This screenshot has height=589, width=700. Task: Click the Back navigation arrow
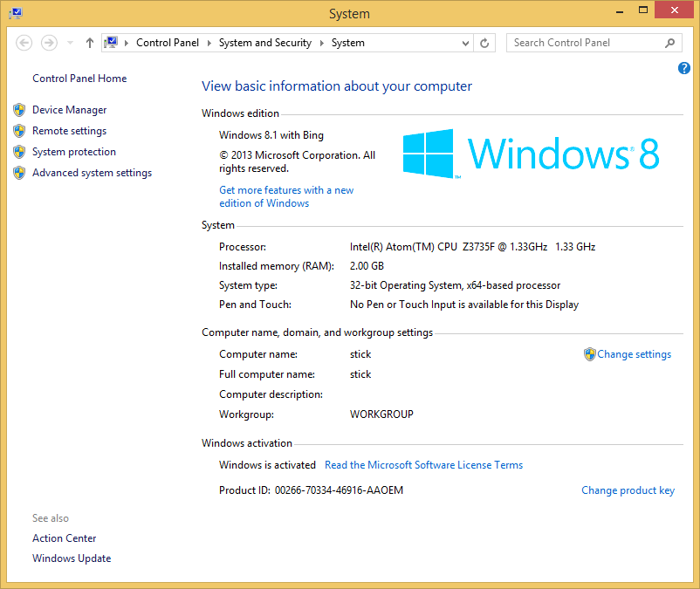[x=24, y=43]
